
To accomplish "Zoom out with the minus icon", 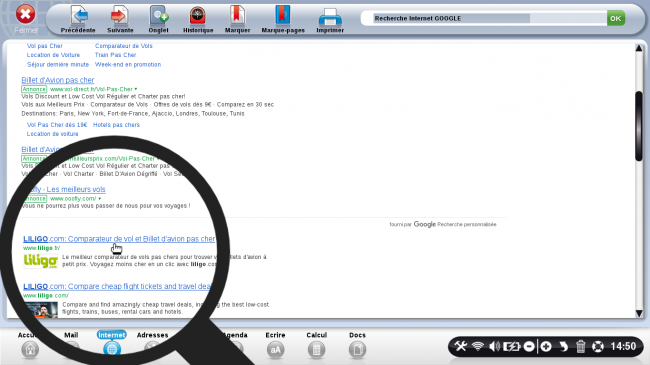I will click(529, 346).
